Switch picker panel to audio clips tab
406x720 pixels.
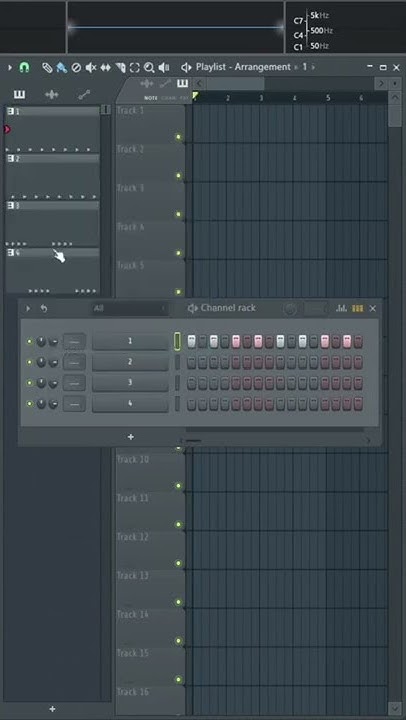click(52, 95)
